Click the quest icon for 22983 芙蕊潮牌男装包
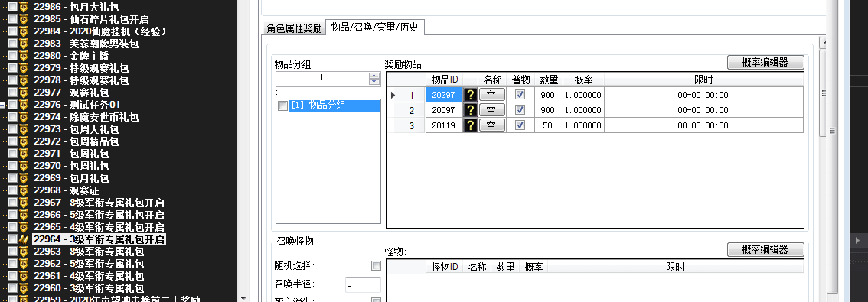868x302 pixels. 23,43
